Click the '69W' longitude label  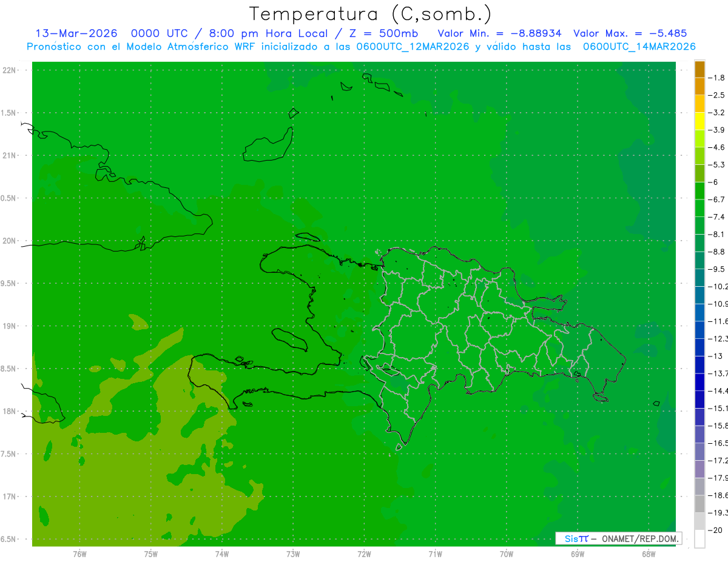pos(577,554)
